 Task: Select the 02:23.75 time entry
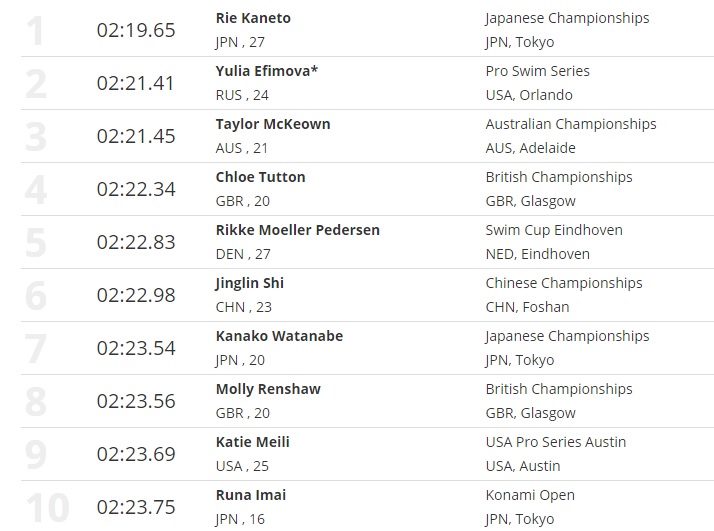click(136, 507)
